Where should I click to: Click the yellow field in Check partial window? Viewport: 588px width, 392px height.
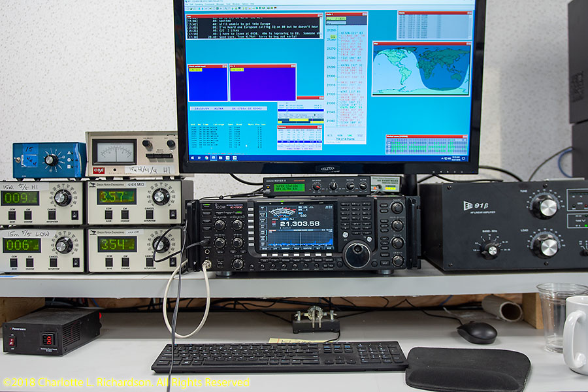pos(195,71)
